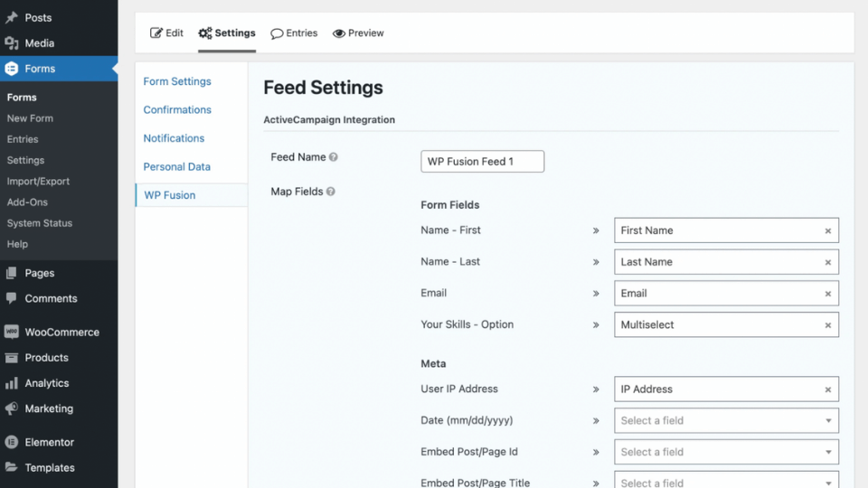Open the Email field mapping dropdown

[726, 293]
